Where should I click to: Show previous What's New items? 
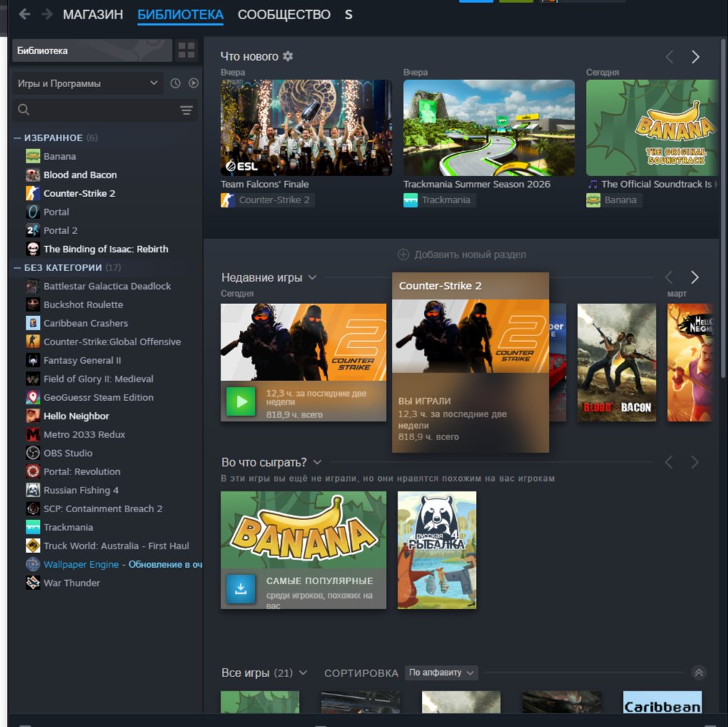(669, 56)
